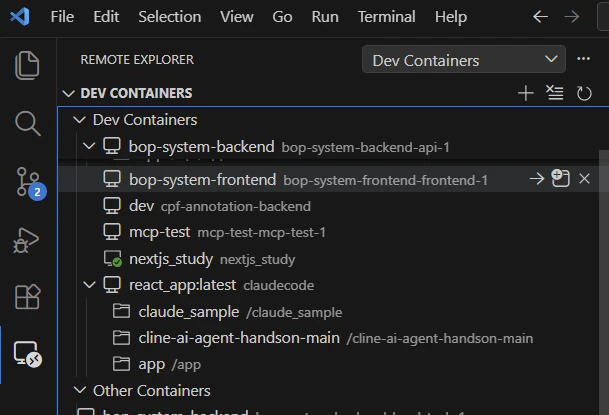Viewport: 609px width, 415px height.
Task: Click the VS Code logo icon
Action: pyautogui.click(x=20, y=17)
